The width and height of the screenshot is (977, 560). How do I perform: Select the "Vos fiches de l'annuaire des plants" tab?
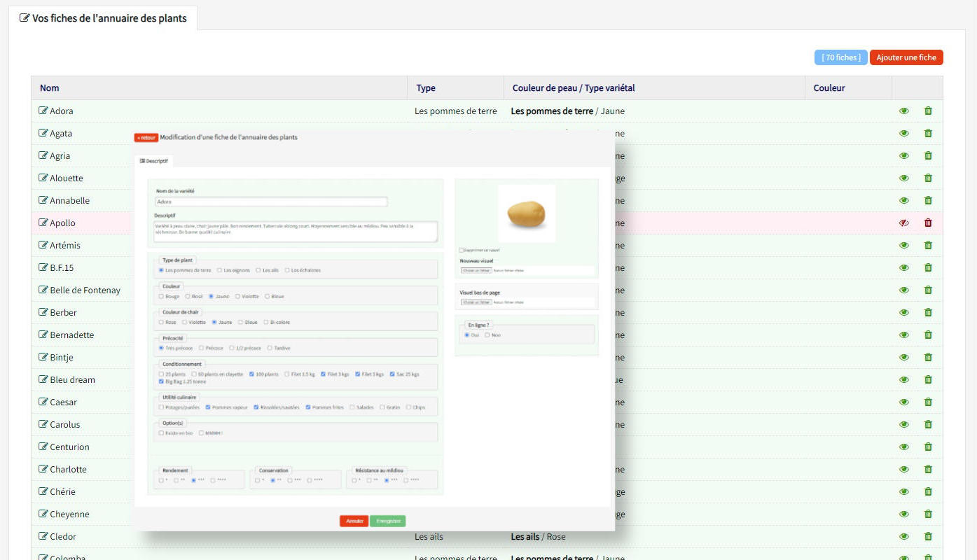click(103, 18)
